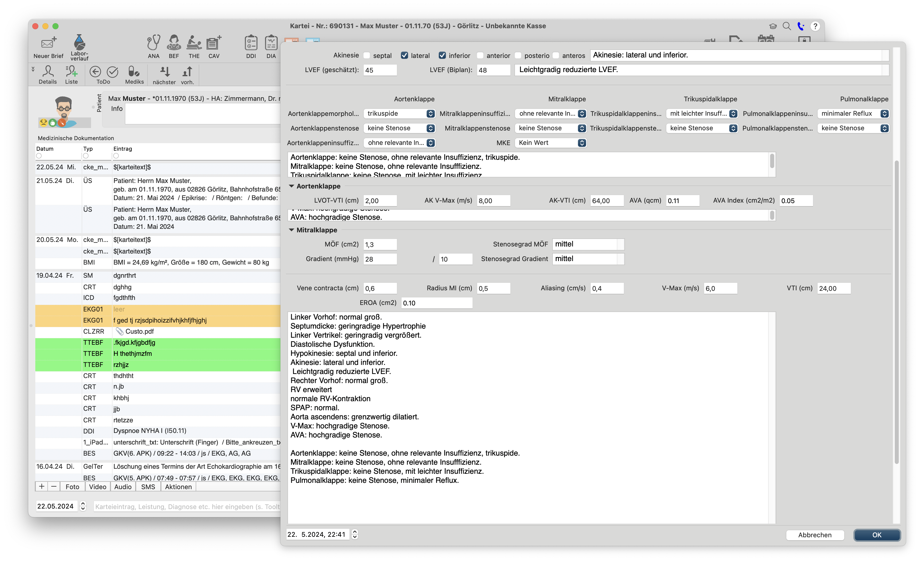Click the LVEF (geschätzt) input field
The width and height of the screenshot is (924, 566).
(x=380, y=70)
